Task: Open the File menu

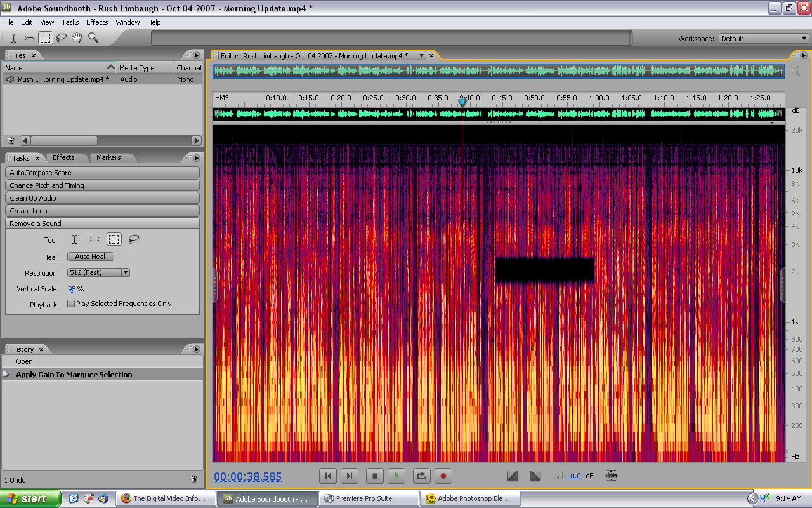Action: coord(8,22)
